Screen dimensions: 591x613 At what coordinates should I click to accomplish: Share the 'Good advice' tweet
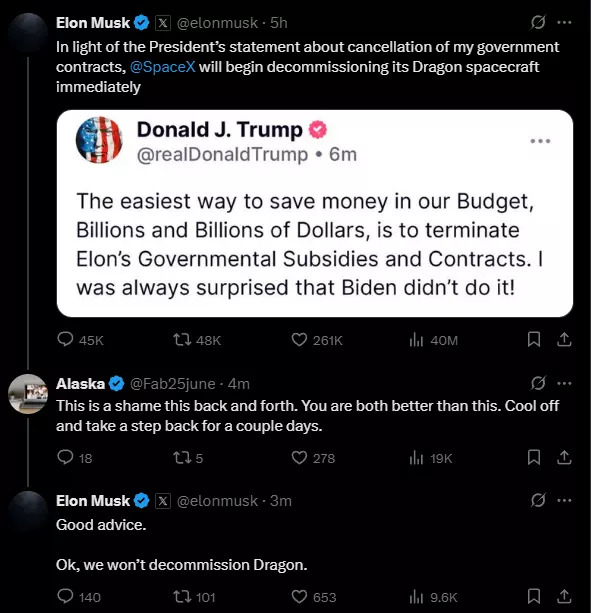564,596
